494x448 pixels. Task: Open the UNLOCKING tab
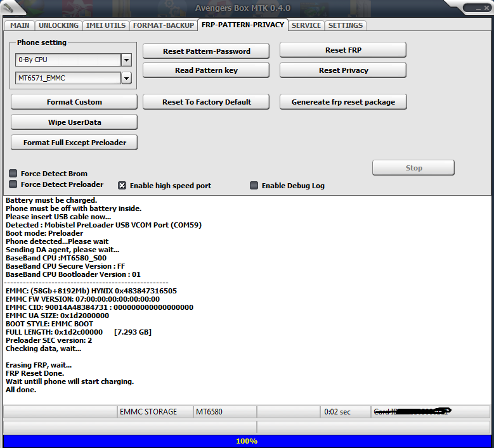[58, 25]
